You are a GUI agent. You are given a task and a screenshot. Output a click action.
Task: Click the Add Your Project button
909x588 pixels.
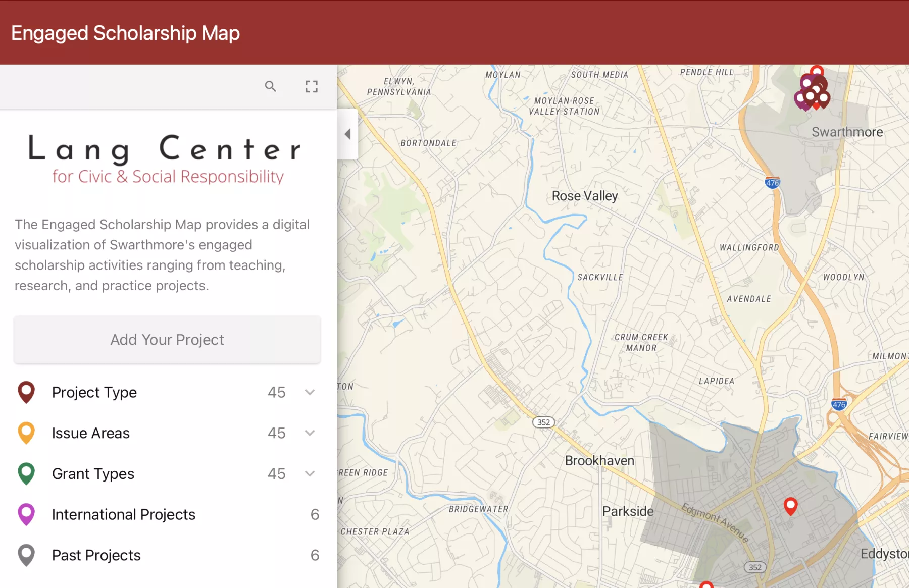tap(167, 340)
